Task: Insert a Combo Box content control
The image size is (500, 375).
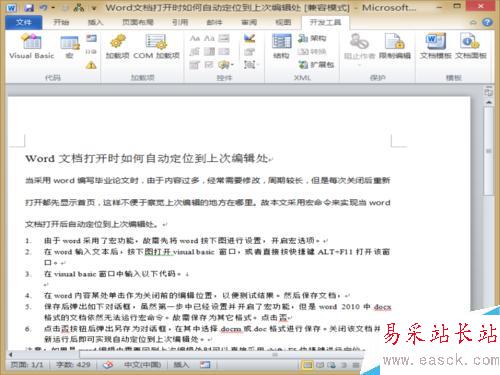Action: (x=209, y=52)
